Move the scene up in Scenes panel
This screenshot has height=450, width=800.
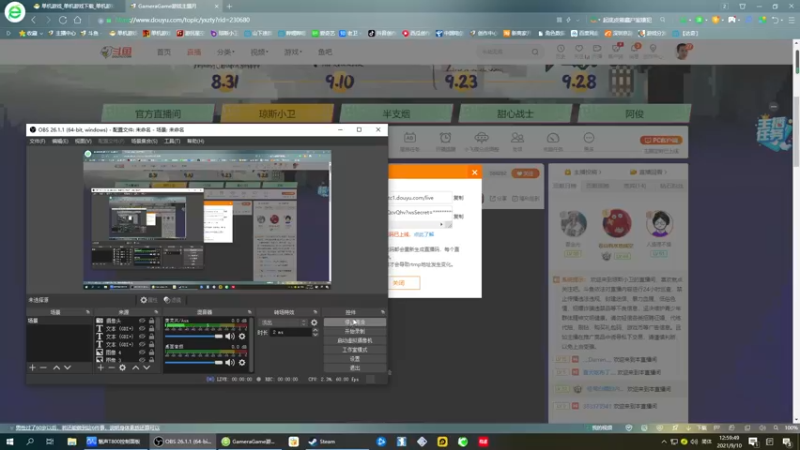[x=57, y=367]
